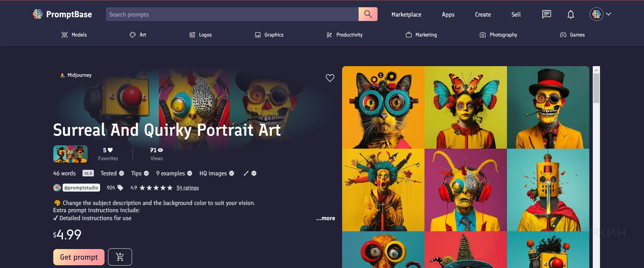
Task: Click the seller avatar beside @promptstudio
Action: coord(57,188)
